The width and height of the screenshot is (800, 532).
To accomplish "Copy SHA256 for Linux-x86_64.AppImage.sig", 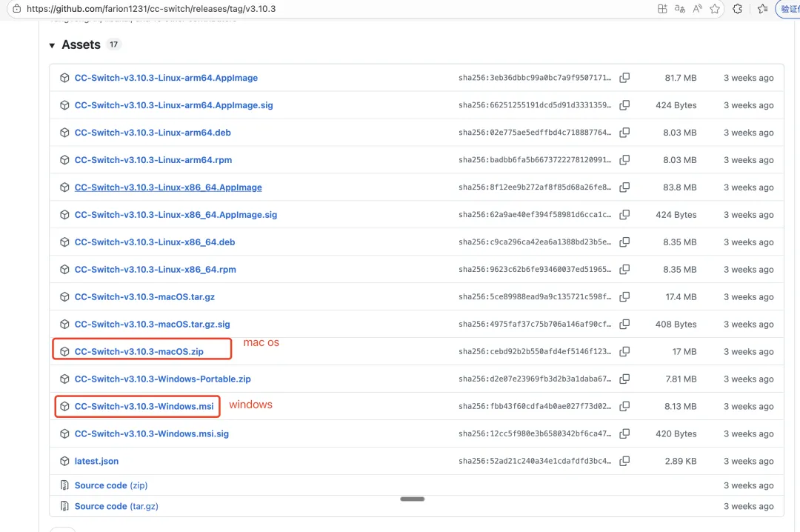I will tap(624, 214).
